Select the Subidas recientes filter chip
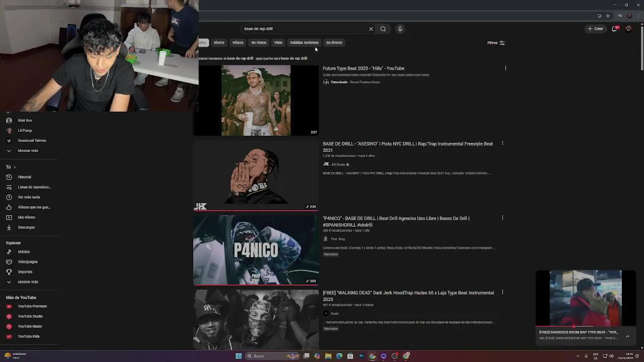 point(304,43)
